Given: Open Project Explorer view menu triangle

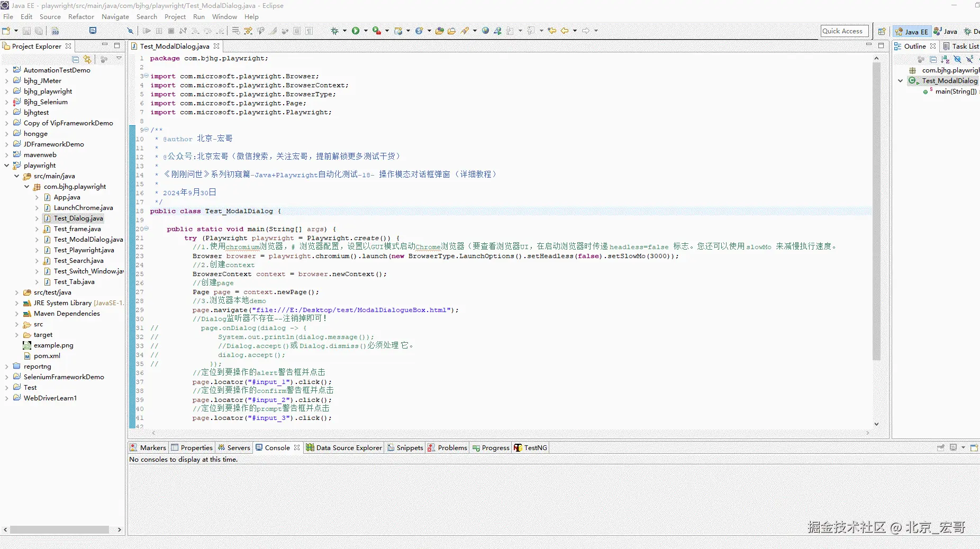Looking at the screenshot, I should click(x=119, y=59).
